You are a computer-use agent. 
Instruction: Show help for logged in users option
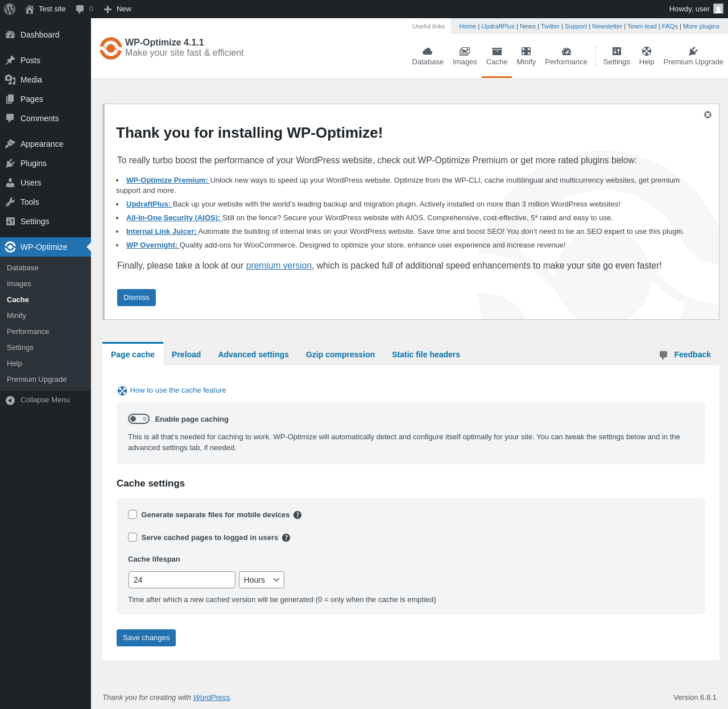click(286, 538)
